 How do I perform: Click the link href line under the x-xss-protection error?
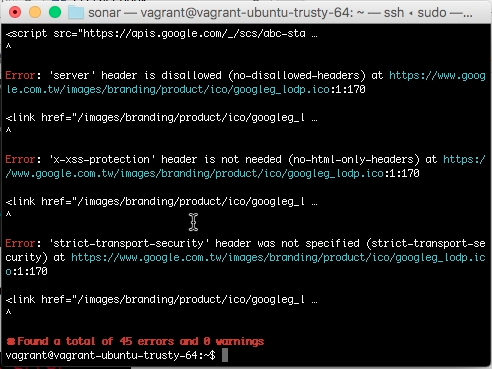click(162, 202)
